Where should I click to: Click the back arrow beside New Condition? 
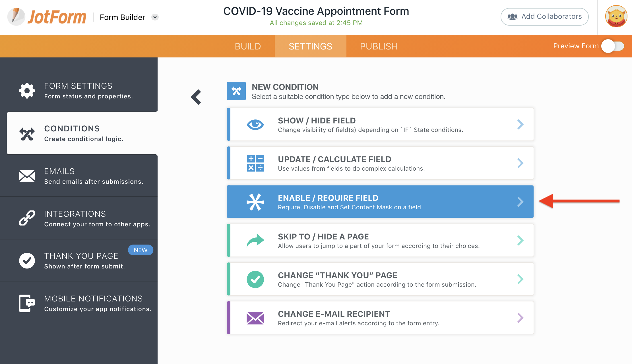tap(196, 97)
